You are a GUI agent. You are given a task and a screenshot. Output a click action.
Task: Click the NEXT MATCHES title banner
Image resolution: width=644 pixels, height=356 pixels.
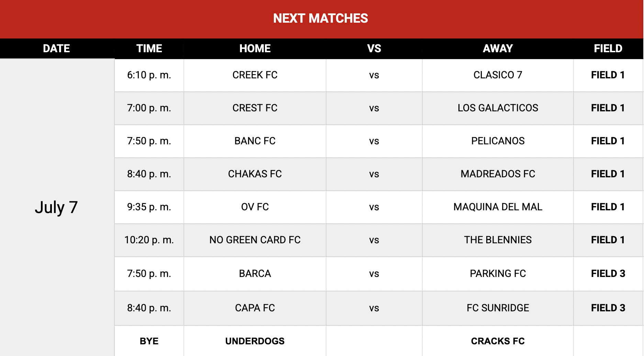coord(321,19)
